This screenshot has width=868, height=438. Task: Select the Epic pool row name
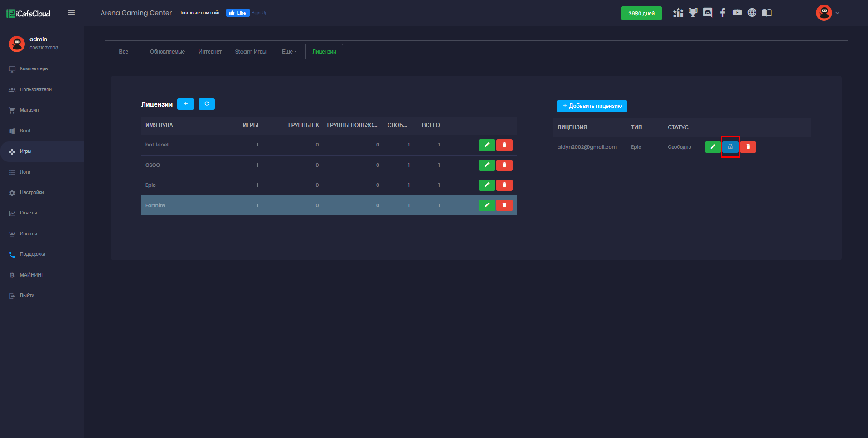(x=150, y=185)
